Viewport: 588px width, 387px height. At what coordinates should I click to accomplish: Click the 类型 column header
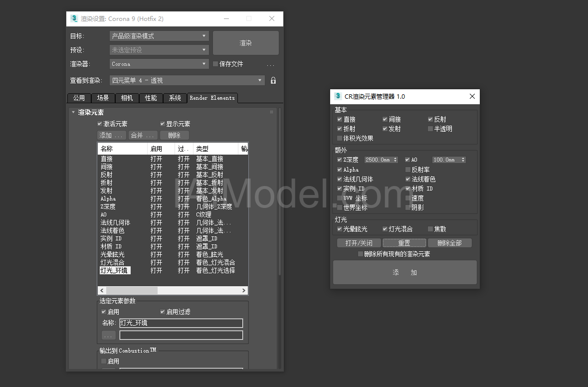[215, 149]
